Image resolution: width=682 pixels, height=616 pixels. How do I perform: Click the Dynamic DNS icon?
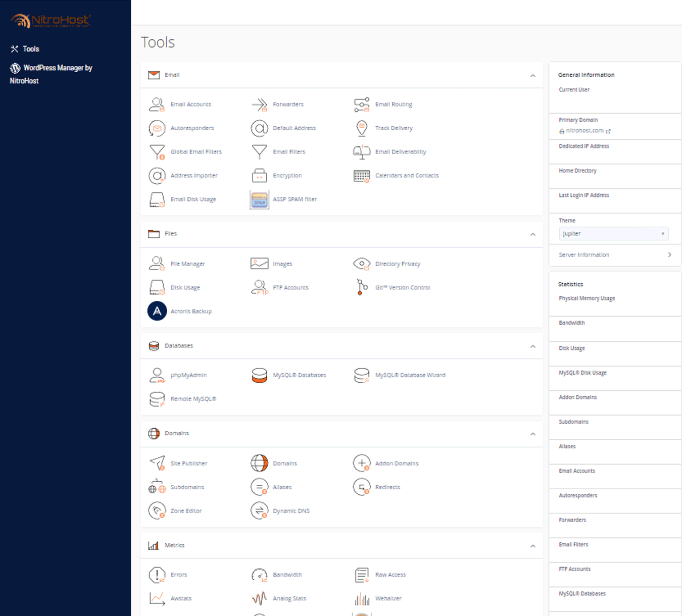pos(259,511)
